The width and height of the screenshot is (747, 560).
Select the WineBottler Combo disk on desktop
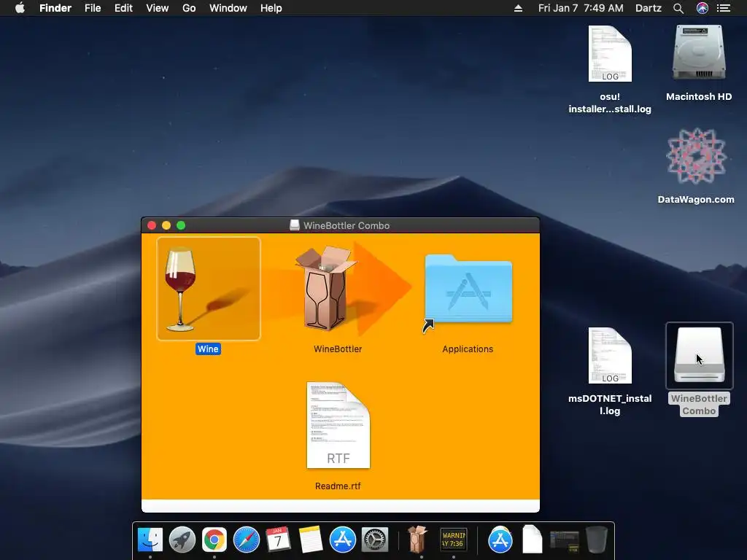click(699, 355)
